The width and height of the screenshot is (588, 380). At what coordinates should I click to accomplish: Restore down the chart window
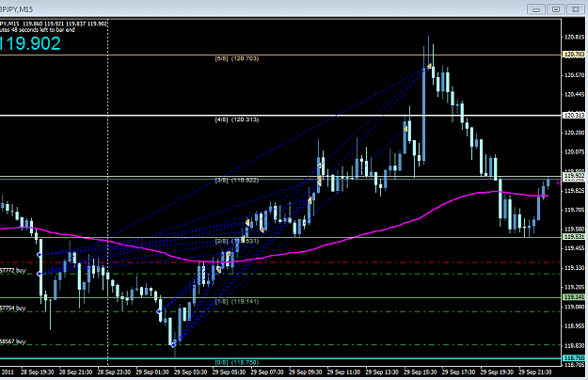[556, 9]
